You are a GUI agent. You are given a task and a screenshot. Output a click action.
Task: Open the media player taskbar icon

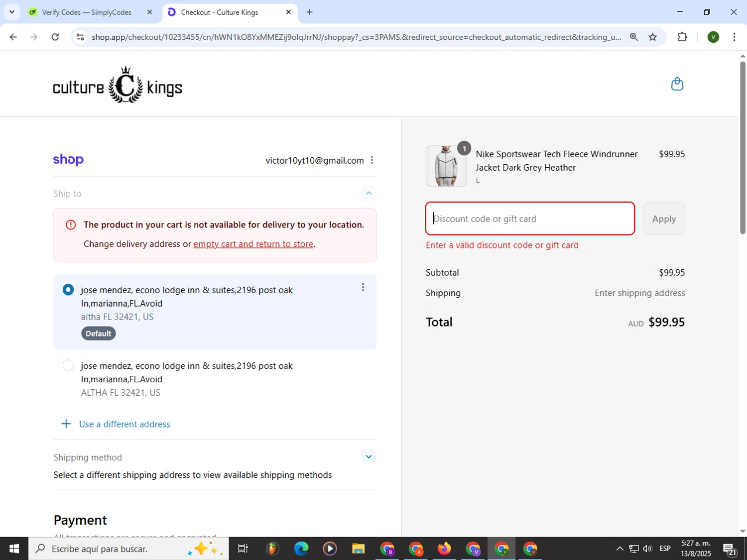330,549
